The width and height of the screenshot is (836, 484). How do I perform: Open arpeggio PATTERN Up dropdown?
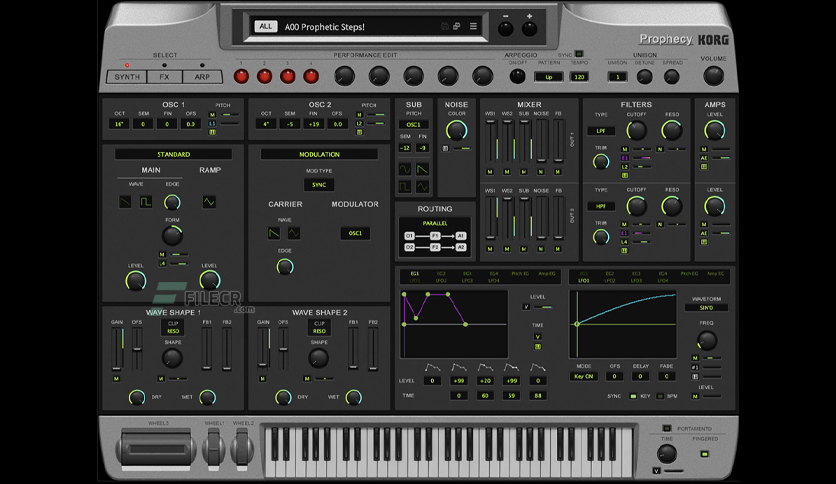pyautogui.click(x=549, y=77)
